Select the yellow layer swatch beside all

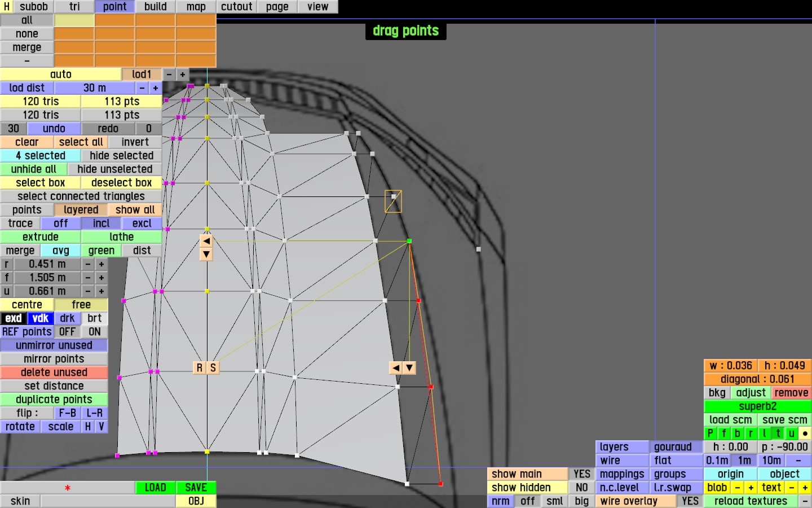[x=74, y=20]
